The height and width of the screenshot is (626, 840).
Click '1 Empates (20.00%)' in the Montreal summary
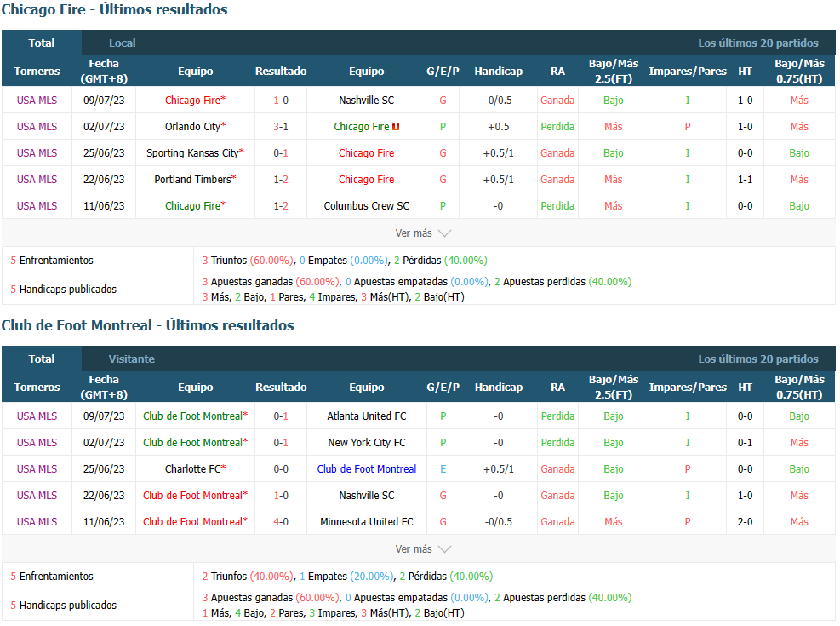pyautogui.click(x=346, y=577)
